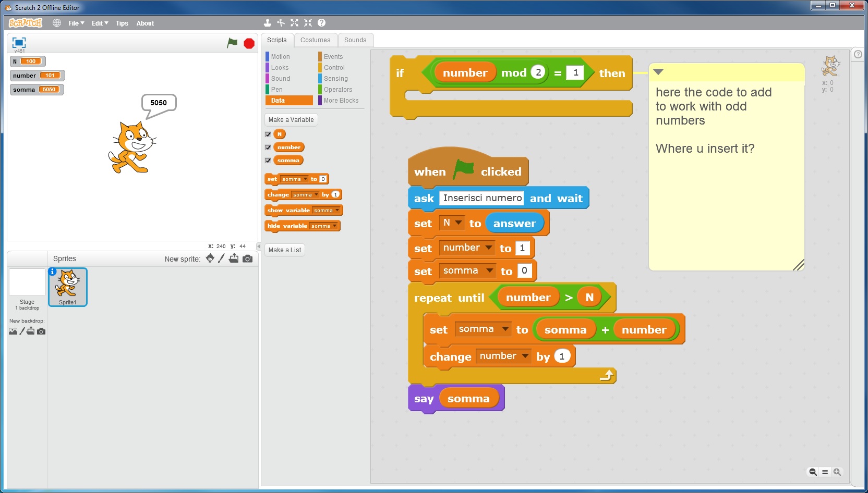
Task: Open variable dropdown in change number block
Action: (525, 356)
